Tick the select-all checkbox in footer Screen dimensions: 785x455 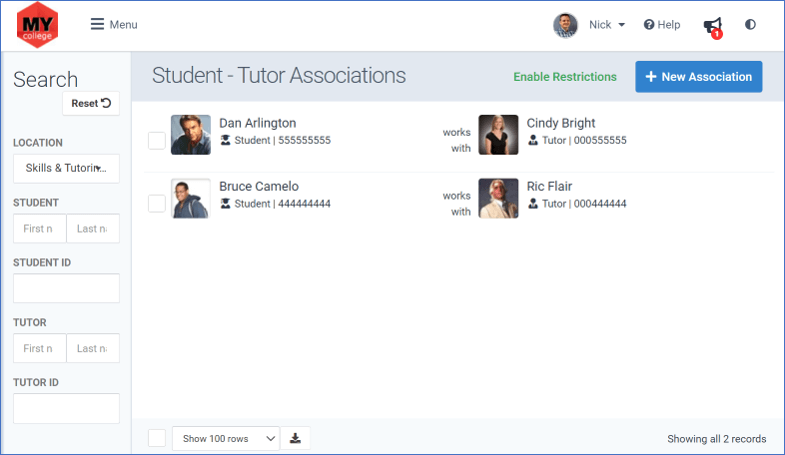coord(157,438)
